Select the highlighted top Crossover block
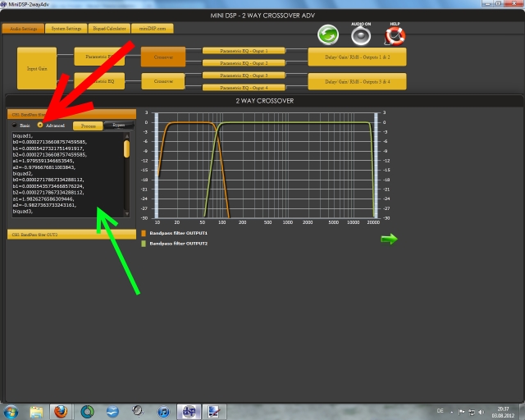Viewport: 525px width, 420px height. [x=163, y=57]
